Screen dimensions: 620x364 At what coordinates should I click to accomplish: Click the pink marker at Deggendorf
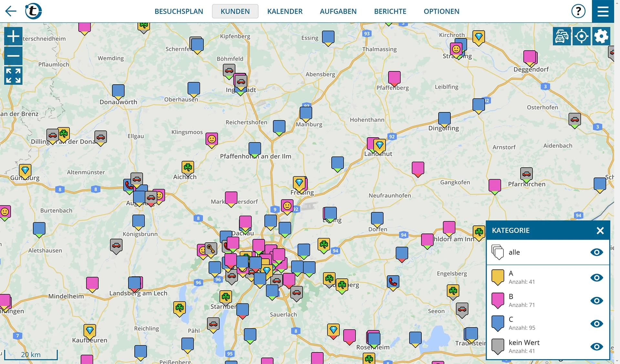[x=530, y=58]
